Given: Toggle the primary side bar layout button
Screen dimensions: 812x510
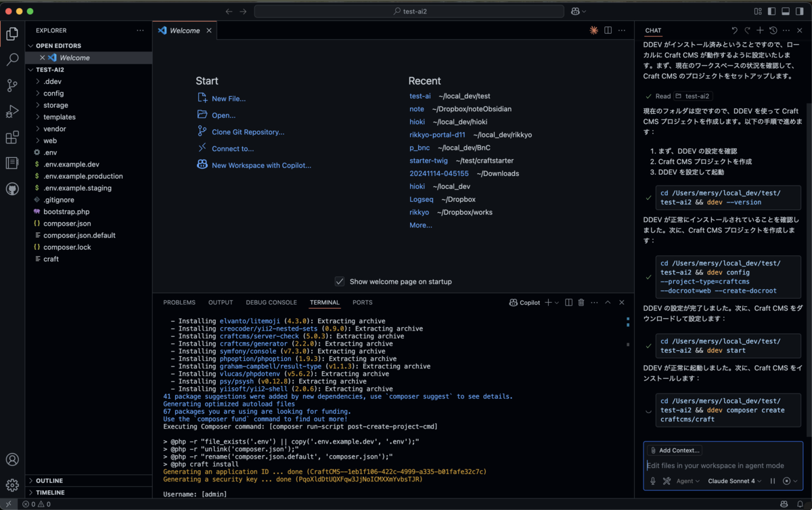Looking at the screenshot, I should coord(771,12).
